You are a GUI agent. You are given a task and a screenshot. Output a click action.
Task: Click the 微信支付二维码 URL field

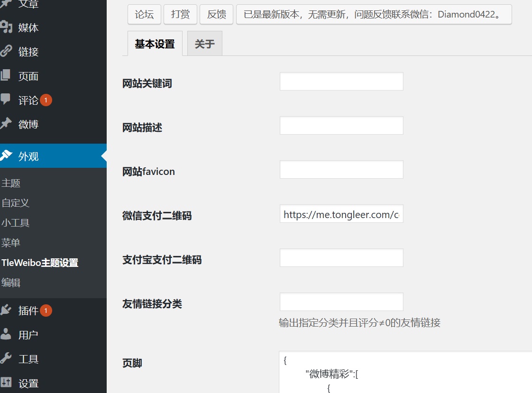pos(341,214)
